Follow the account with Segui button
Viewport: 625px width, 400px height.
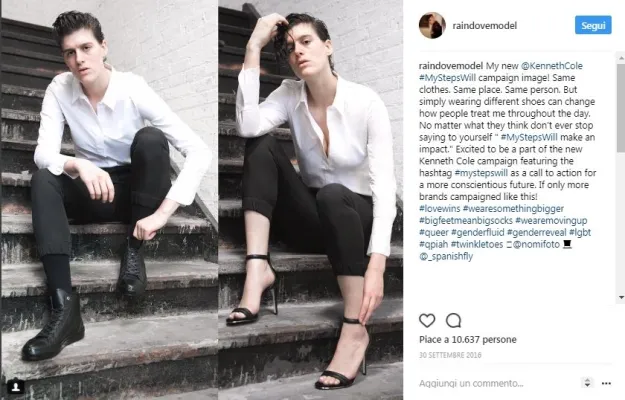593,25
